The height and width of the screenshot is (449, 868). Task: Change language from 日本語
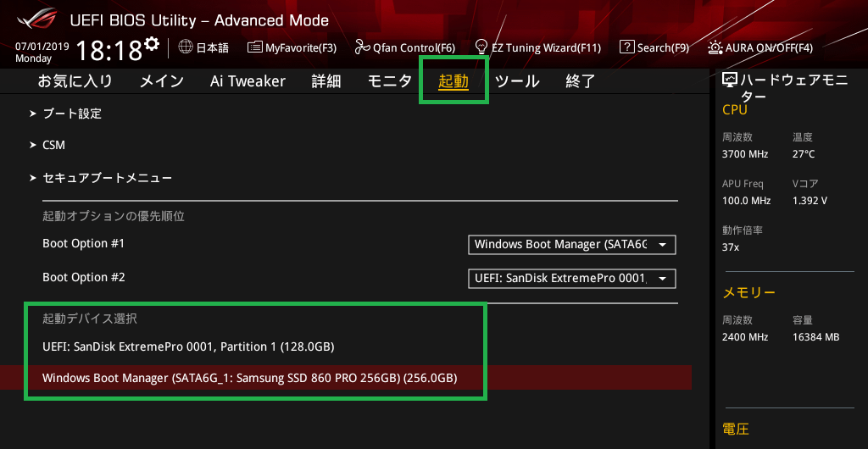[x=213, y=47]
